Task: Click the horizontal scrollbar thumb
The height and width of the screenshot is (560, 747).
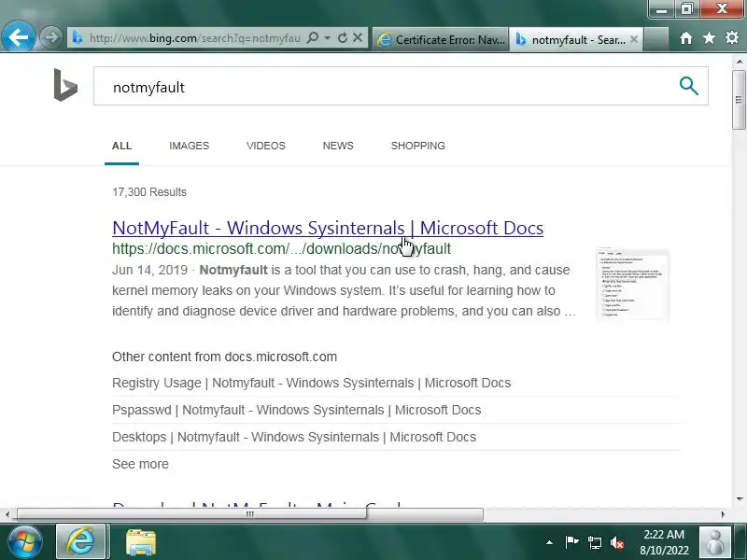Action: pyautogui.click(x=250, y=514)
